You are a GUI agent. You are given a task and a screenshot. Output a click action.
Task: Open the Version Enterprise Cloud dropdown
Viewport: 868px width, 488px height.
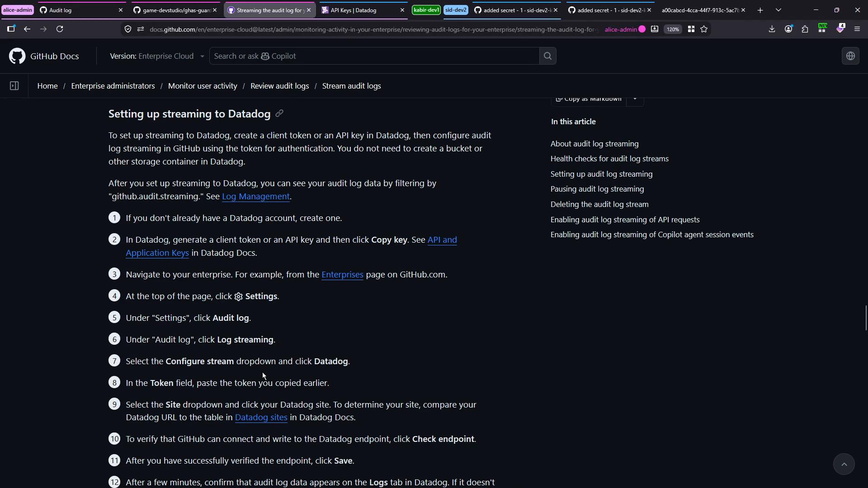click(157, 56)
